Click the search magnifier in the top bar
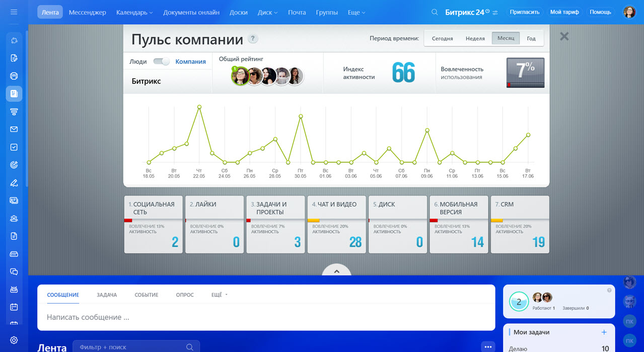The width and height of the screenshot is (644, 352). coord(435,12)
